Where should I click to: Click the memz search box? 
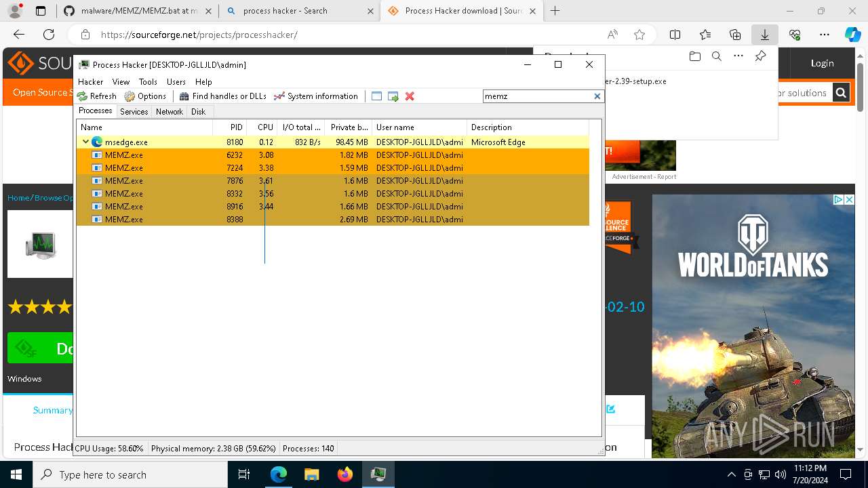click(538, 96)
